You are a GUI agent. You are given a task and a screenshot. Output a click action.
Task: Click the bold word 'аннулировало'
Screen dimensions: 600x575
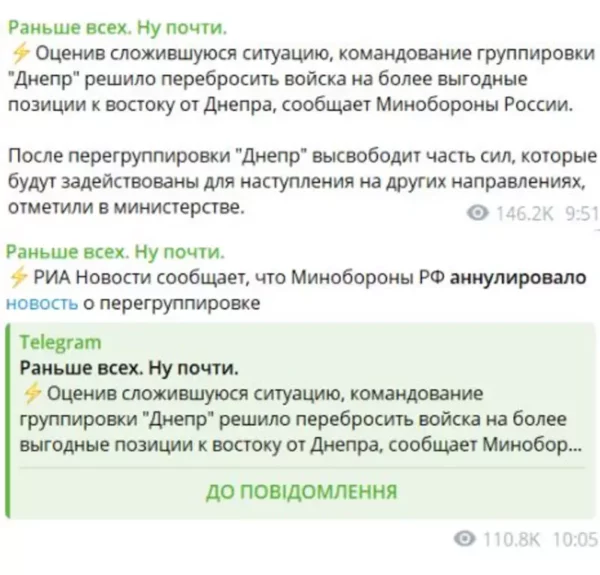(x=518, y=277)
